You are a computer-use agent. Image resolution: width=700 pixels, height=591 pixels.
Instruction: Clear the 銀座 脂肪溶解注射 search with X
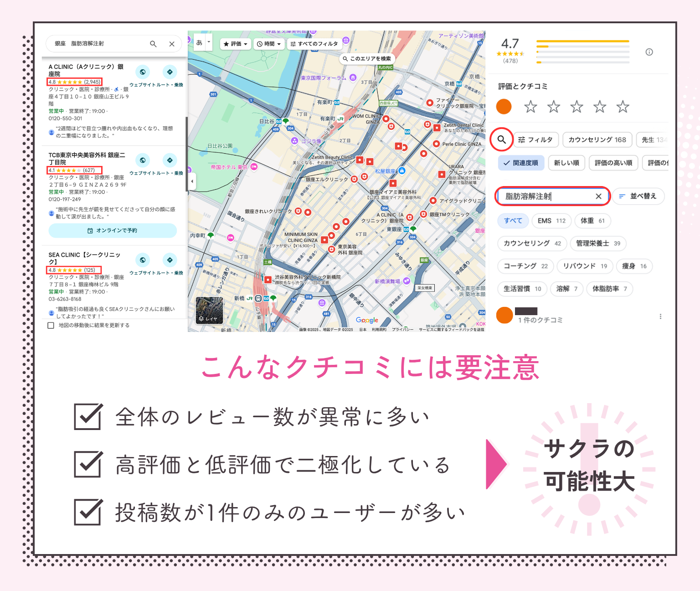(x=172, y=44)
